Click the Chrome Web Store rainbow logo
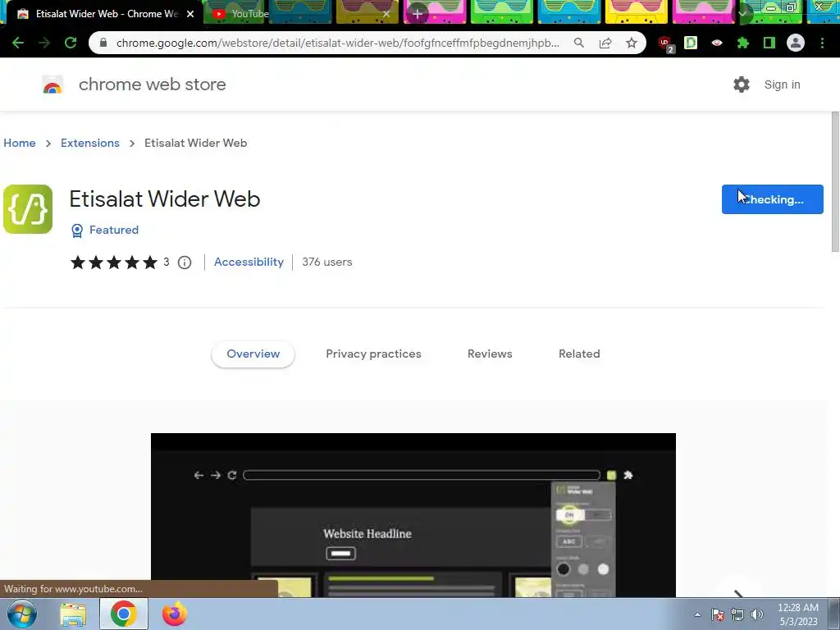840x630 pixels. (x=52, y=84)
